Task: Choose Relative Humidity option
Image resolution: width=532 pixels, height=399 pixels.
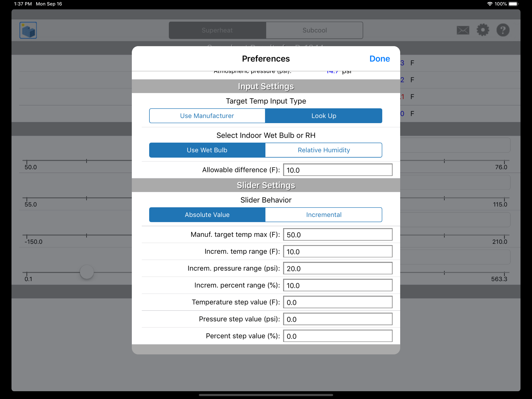Action: (x=323, y=150)
